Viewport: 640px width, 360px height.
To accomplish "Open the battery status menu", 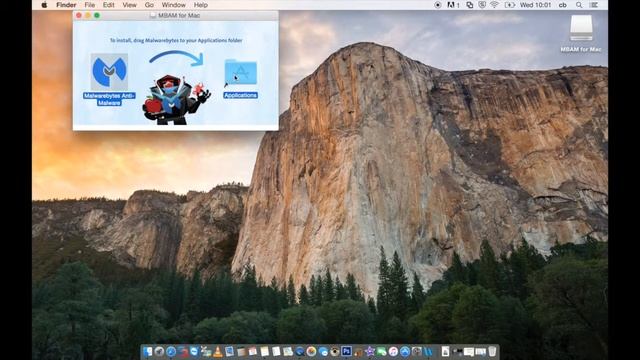I will point(510,5).
